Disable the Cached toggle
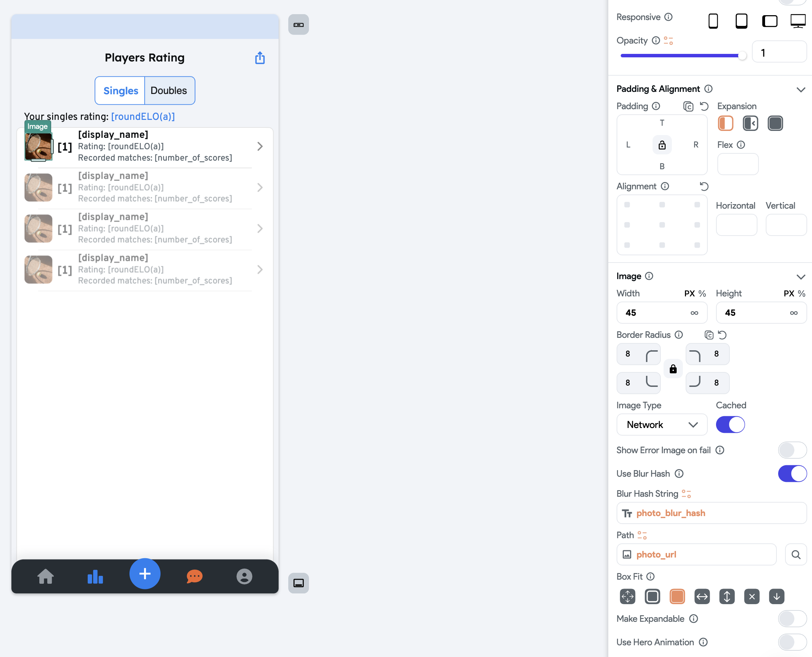 730,425
